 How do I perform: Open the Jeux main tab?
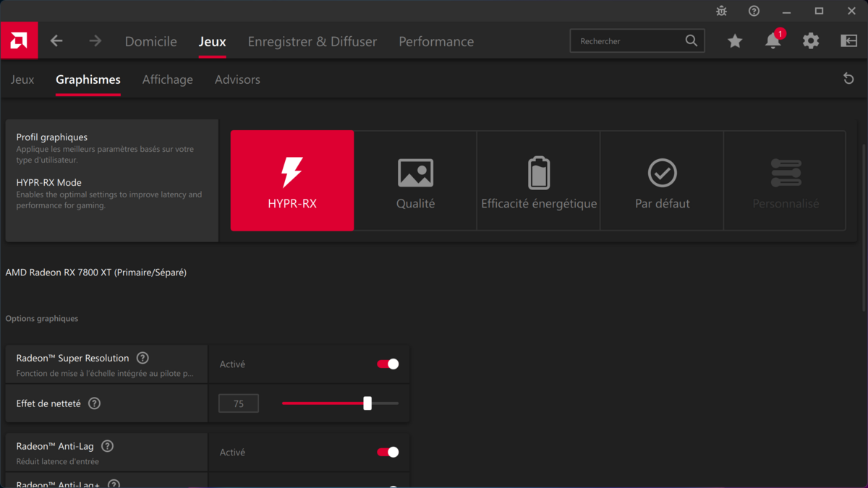213,41
